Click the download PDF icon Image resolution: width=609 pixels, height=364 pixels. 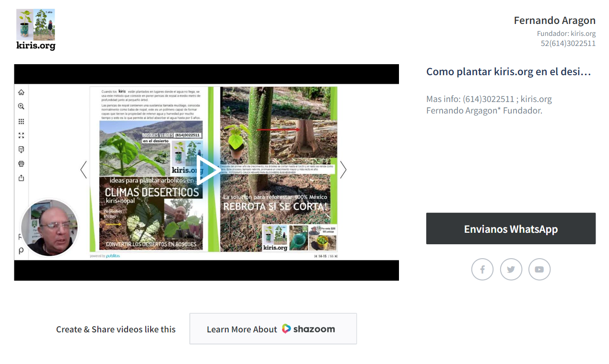21,149
